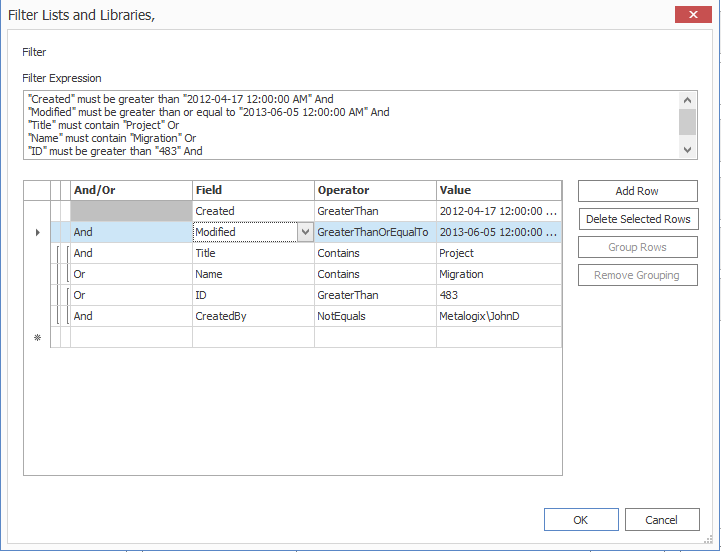
Task: Select the Created field cell
Action: 253,211
